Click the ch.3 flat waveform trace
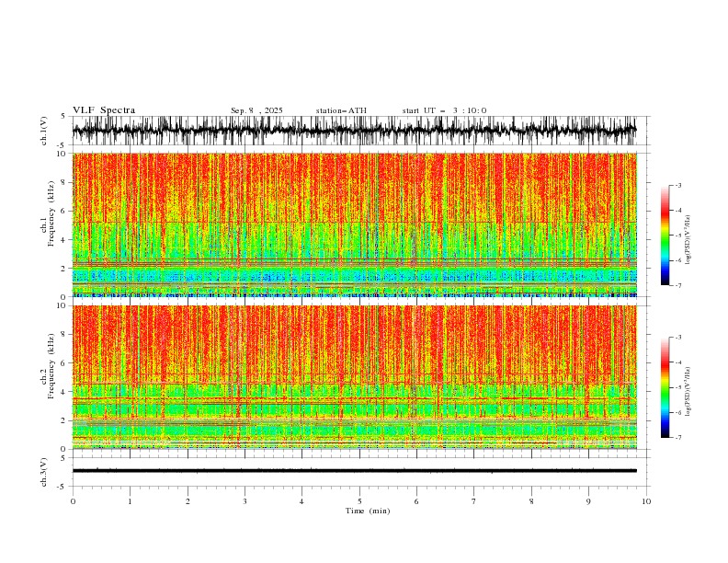 (354, 471)
